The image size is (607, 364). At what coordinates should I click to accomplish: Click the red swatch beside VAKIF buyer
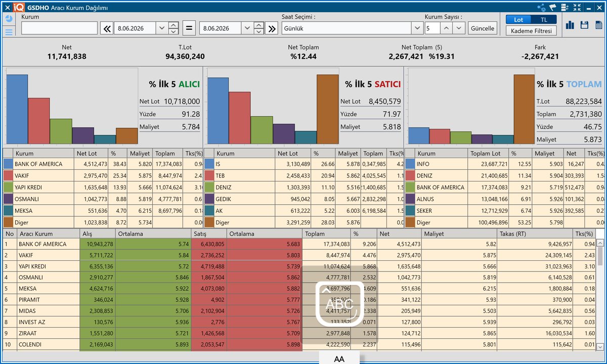(x=8, y=175)
